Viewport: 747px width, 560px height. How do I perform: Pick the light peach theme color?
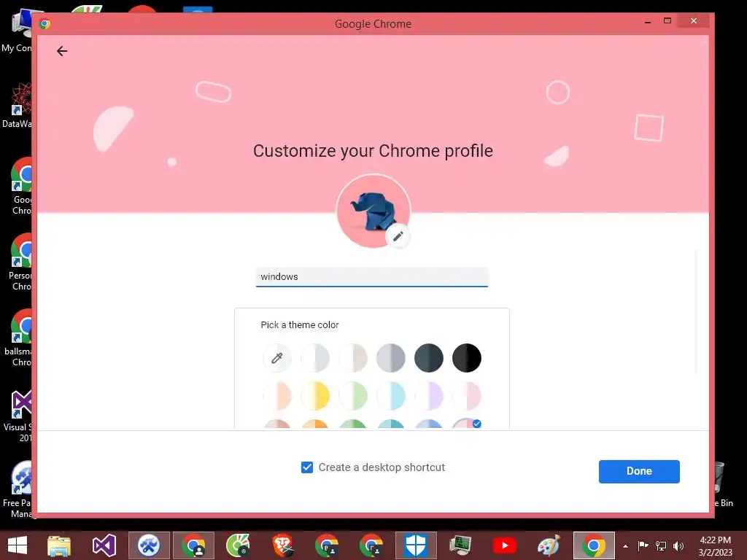click(x=276, y=396)
